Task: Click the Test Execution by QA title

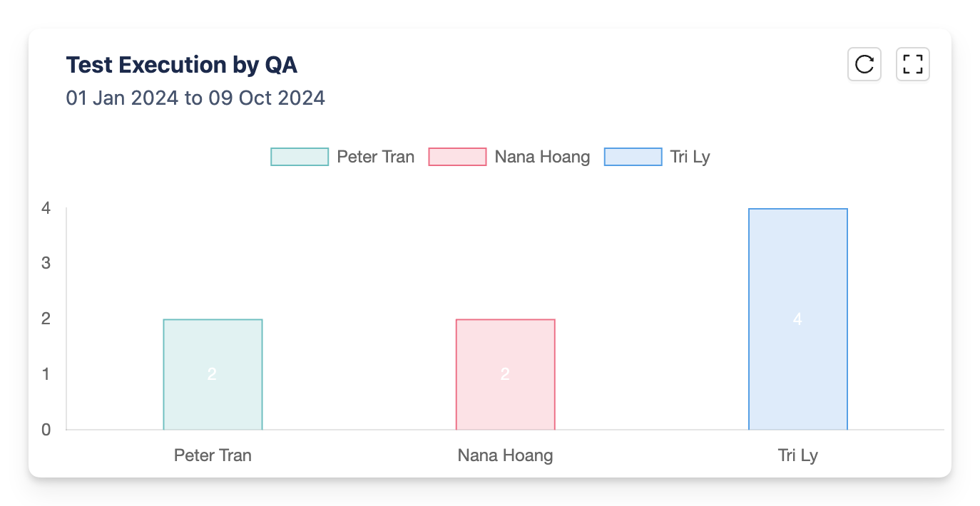Action: click(182, 65)
